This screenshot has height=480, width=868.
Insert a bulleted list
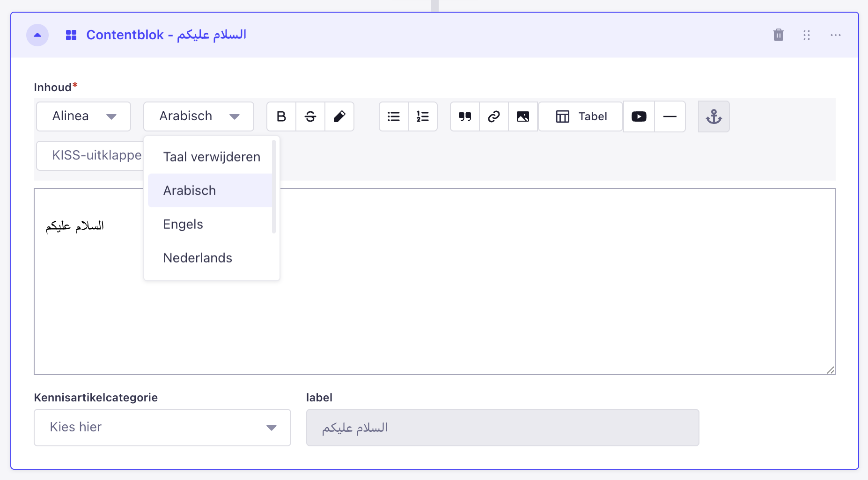(394, 116)
